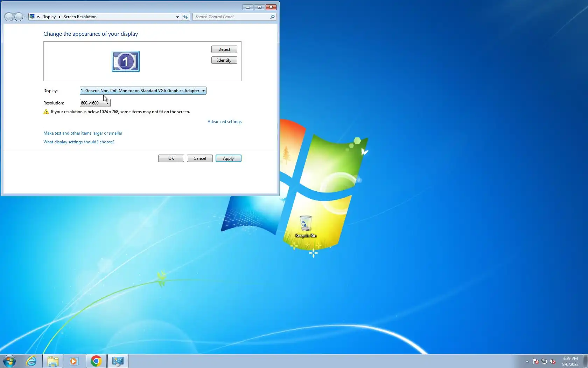Click the search magnifier icon

273,17
